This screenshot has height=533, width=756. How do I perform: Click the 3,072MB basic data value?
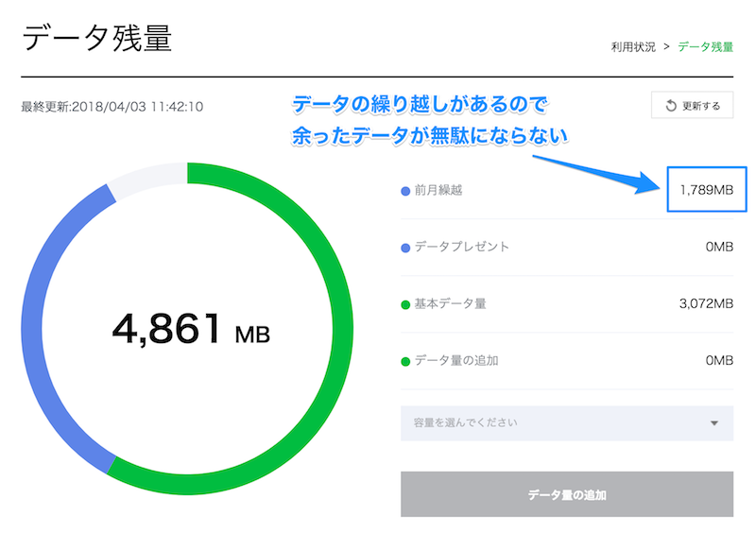[706, 303]
